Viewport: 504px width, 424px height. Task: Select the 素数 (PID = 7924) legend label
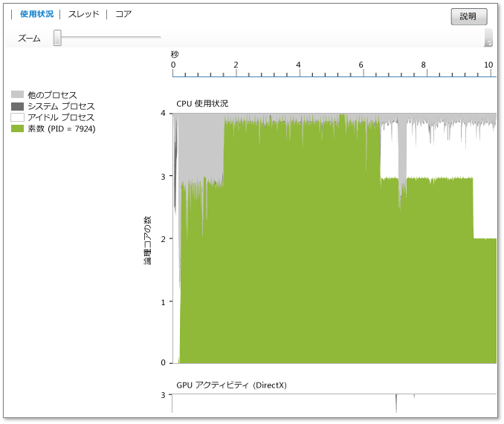[x=62, y=128]
